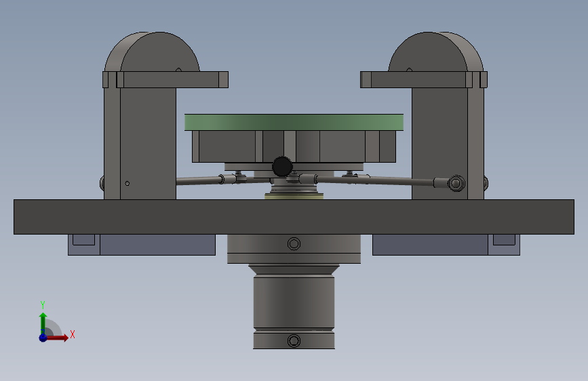Select the large dark base plate
Screen dimensions: 588x381
[294, 217]
